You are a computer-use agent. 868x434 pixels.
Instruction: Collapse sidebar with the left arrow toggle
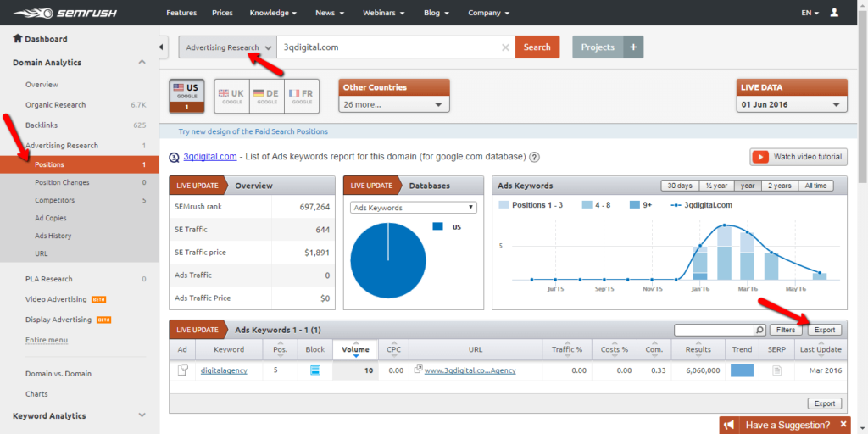point(161,47)
